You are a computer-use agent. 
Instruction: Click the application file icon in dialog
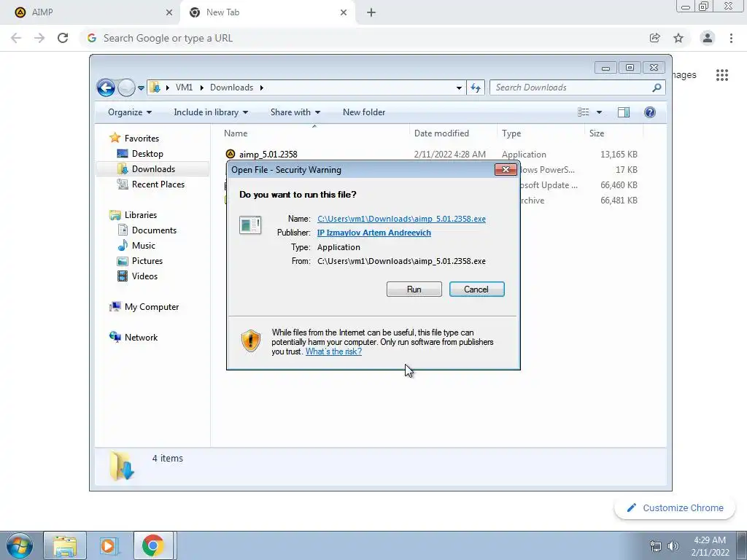point(250,225)
